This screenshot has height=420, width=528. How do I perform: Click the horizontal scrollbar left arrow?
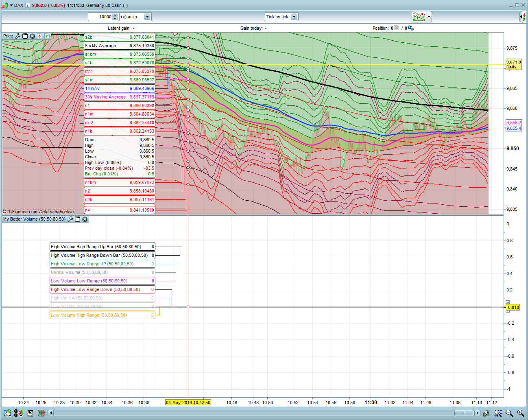pyautogui.click(x=51, y=413)
